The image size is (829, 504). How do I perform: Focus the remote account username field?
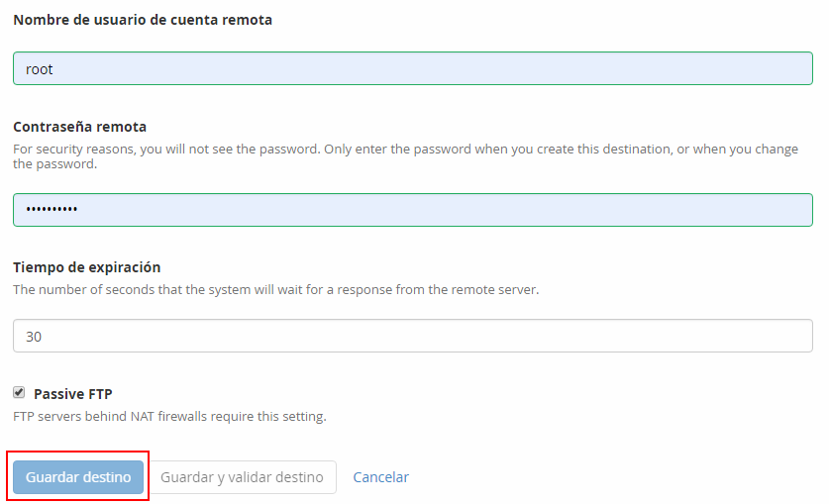412,69
